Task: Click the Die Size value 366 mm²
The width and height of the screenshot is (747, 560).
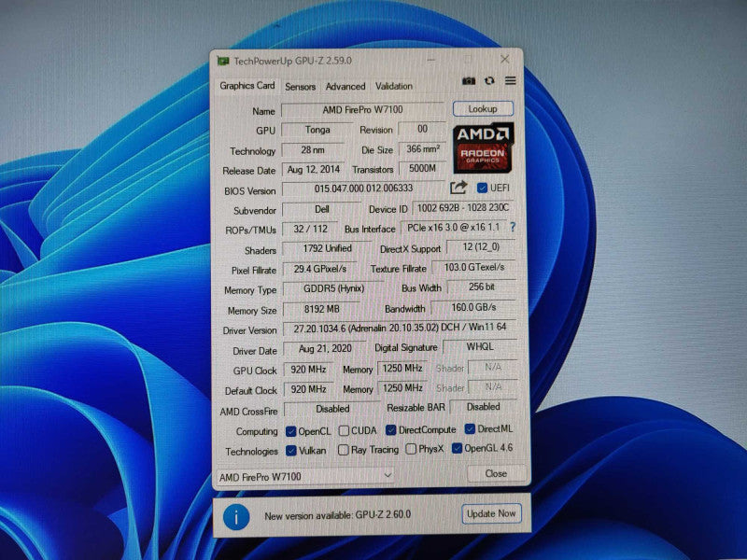Action: point(422,149)
